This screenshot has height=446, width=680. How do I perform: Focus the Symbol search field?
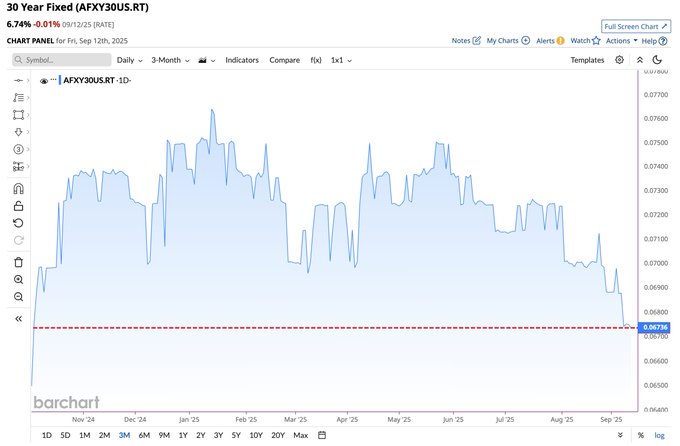tap(62, 60)
